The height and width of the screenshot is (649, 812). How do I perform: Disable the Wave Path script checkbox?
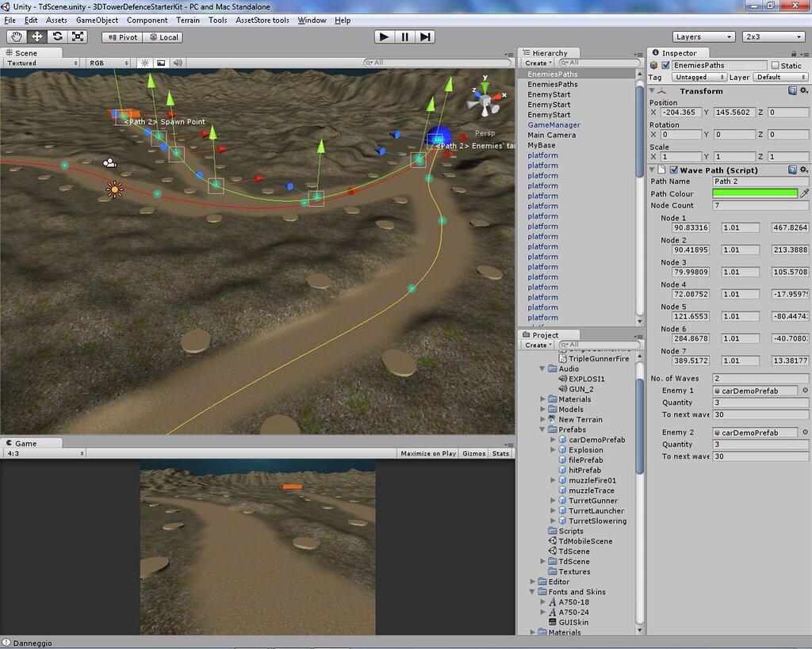click(673, 170)
